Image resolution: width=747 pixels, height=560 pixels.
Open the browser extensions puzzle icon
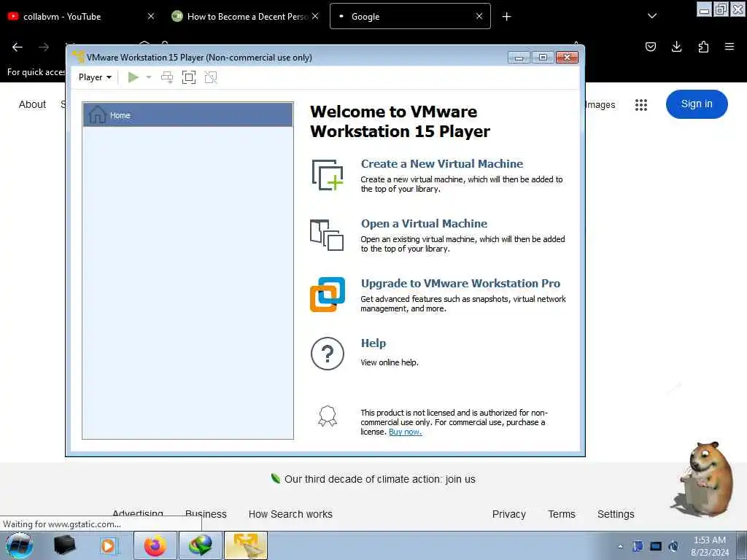click(x=703, y=47)
